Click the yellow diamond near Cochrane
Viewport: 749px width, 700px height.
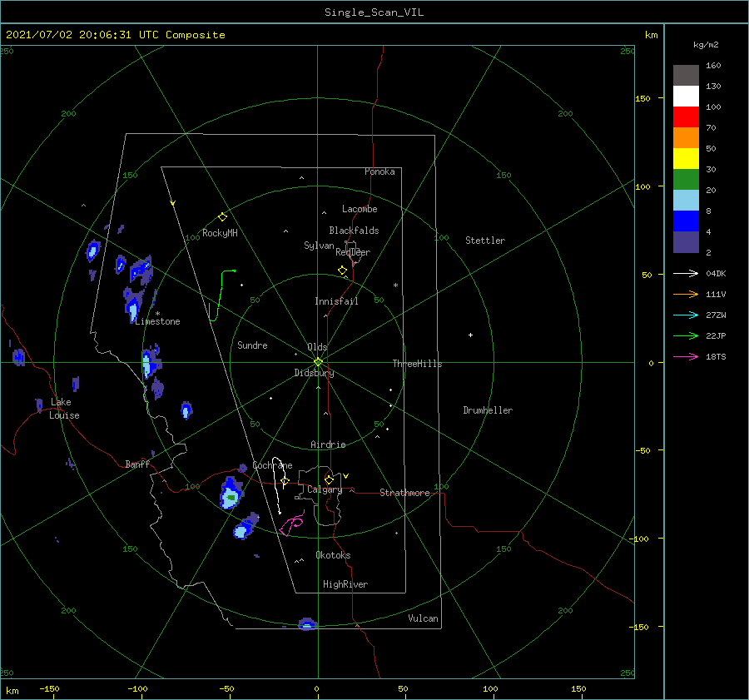tap(285, 481)
